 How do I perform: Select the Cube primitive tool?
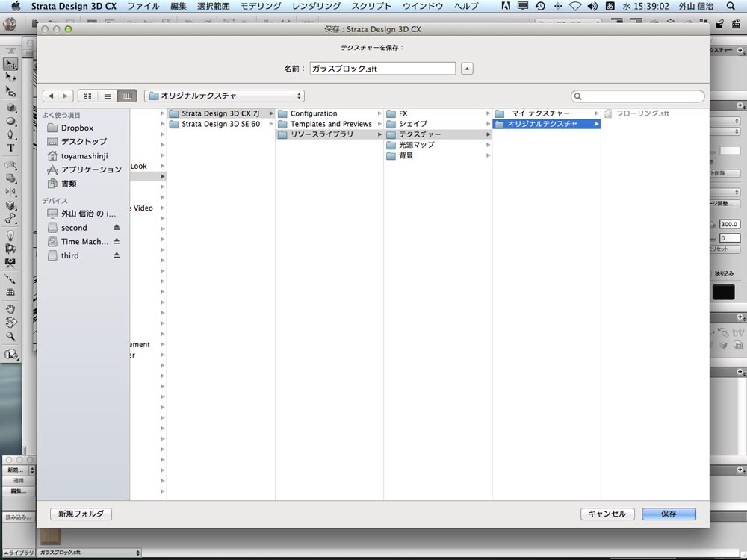click(10, 108)
